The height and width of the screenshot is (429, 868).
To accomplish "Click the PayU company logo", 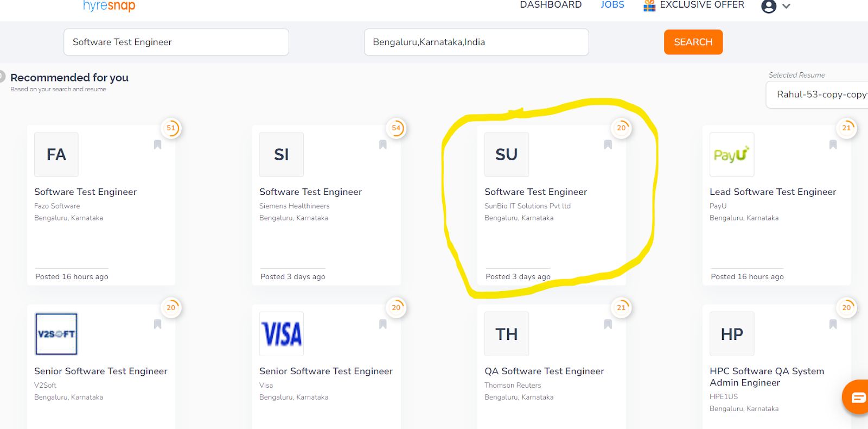I will (732, 155).
